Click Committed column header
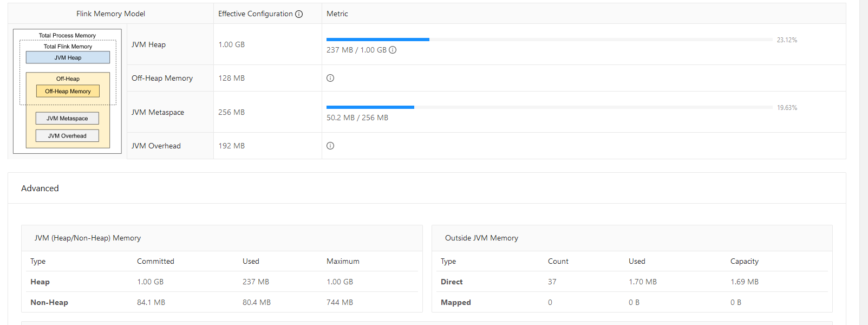This screenshot has width=868, height=325. (155, 261)
